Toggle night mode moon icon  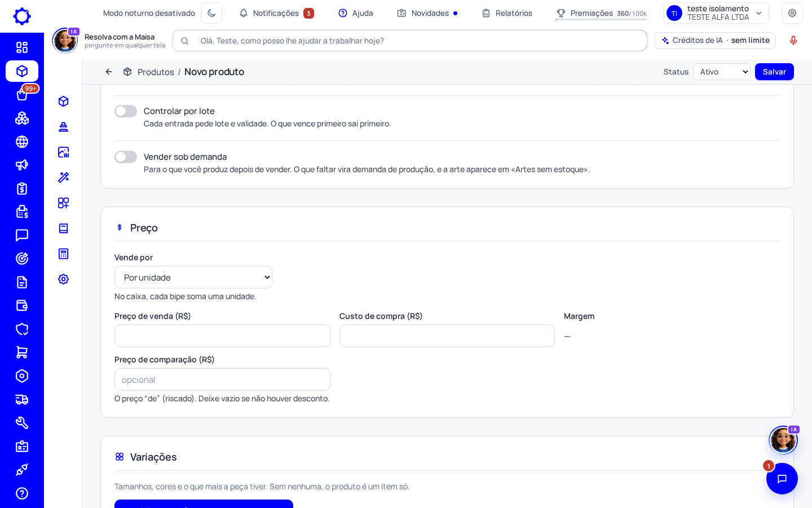click(x=211, y=13)
